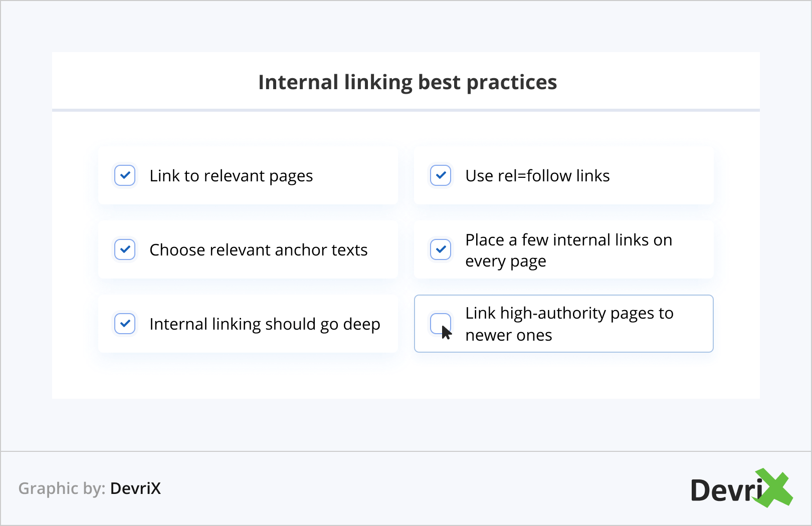Uncheck 'Internal linking should go deep' checkbox
The image size is (812, 526).
coord(125,324)
